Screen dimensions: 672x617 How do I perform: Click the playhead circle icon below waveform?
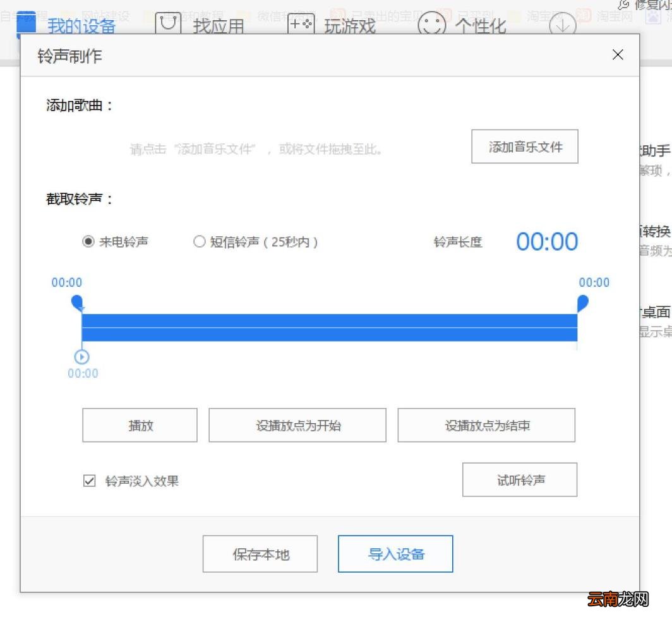click(x=82, y=357)
